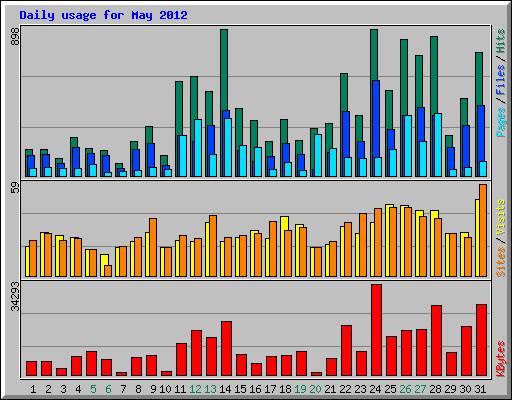512x400 pixels.
Task: Select the orange Sites bar for day 9
Action: [x=153, y=247]
